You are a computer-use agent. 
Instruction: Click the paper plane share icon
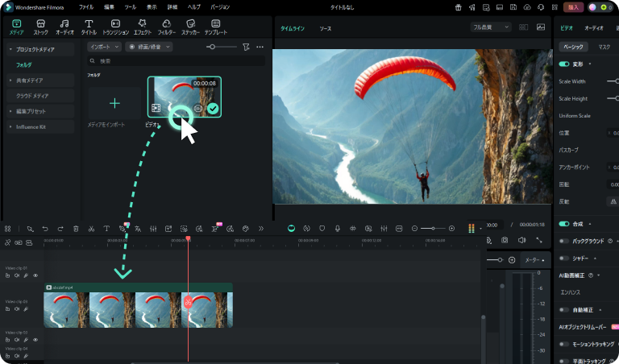click(472, 7)
